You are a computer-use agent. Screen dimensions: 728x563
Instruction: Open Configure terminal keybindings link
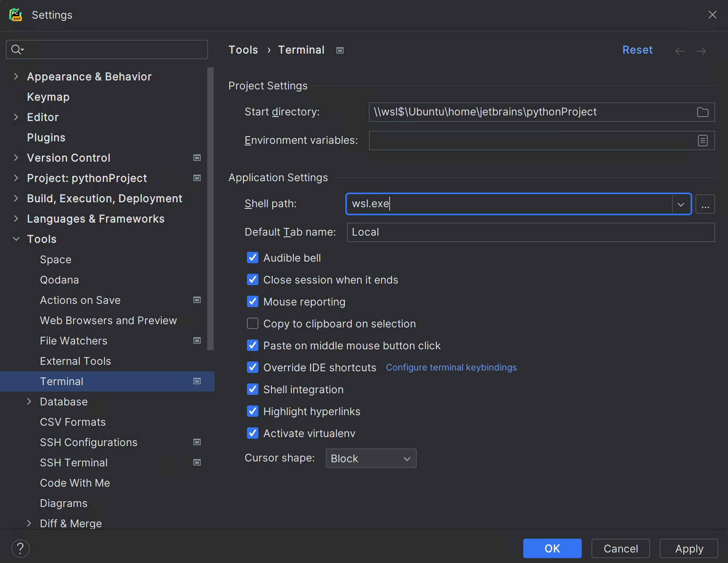point(451,367)
